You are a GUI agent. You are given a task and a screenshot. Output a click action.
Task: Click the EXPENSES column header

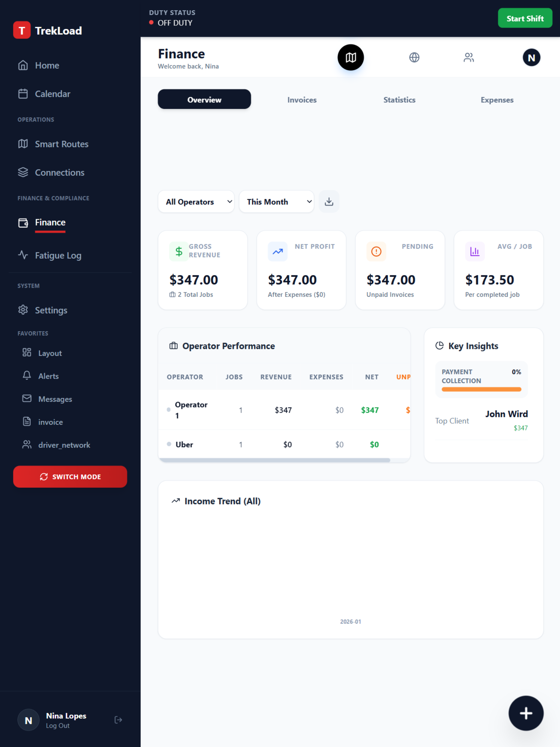(x=326, y=377)
